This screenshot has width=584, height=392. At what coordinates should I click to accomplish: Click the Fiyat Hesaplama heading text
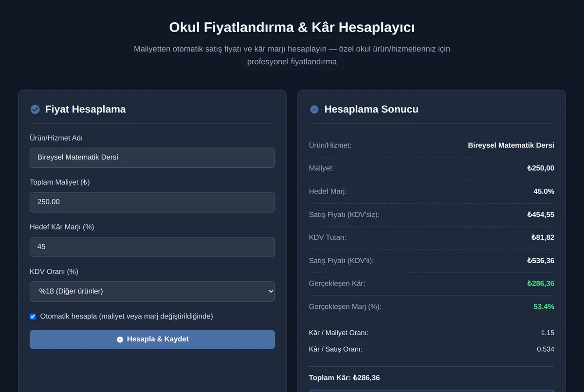[x=85, y=109]
